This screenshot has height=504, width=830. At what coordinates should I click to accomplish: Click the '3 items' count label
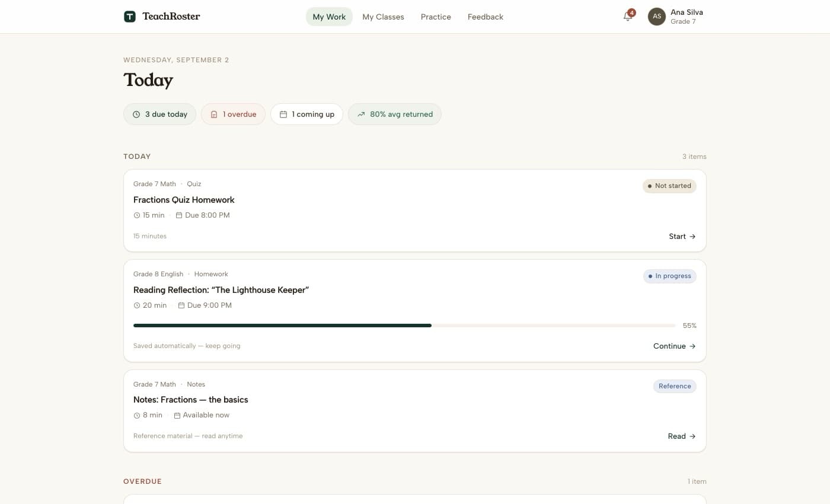click(694, 157)
